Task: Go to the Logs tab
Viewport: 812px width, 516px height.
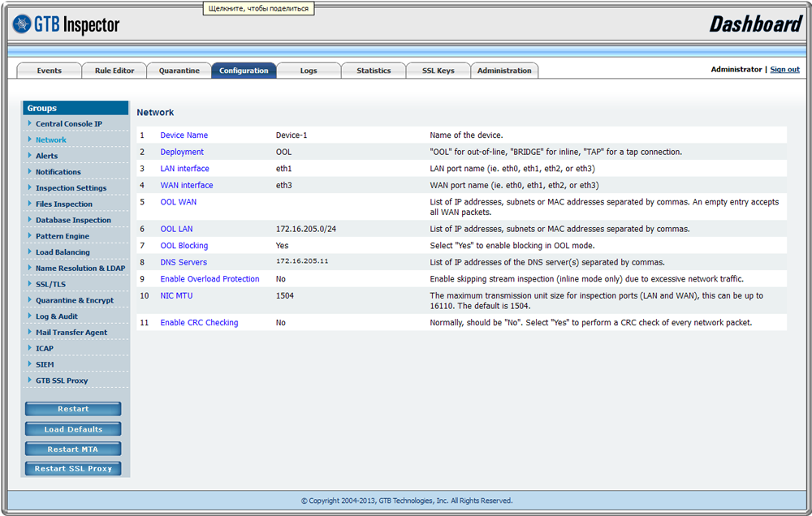Action: tap(309, 71)
